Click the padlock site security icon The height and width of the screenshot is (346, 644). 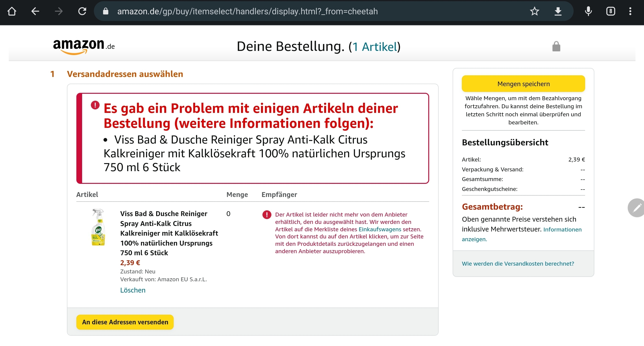pos(106,11)
